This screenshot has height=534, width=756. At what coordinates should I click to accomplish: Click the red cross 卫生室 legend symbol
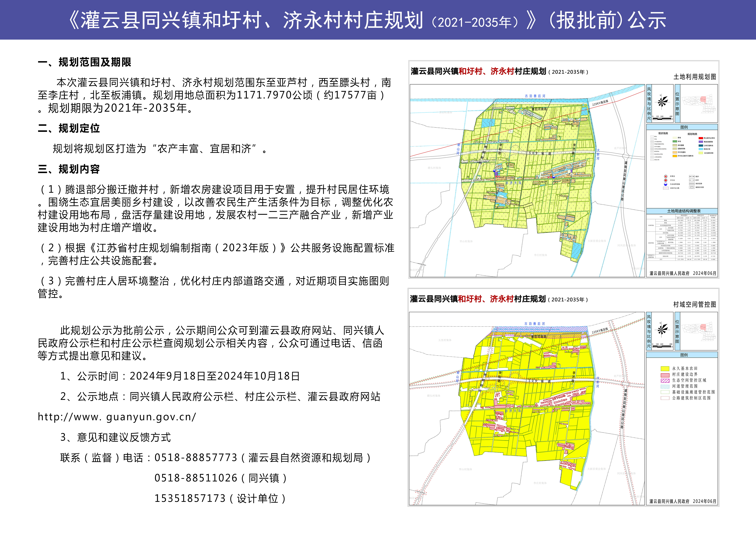[x=666, y=180]
